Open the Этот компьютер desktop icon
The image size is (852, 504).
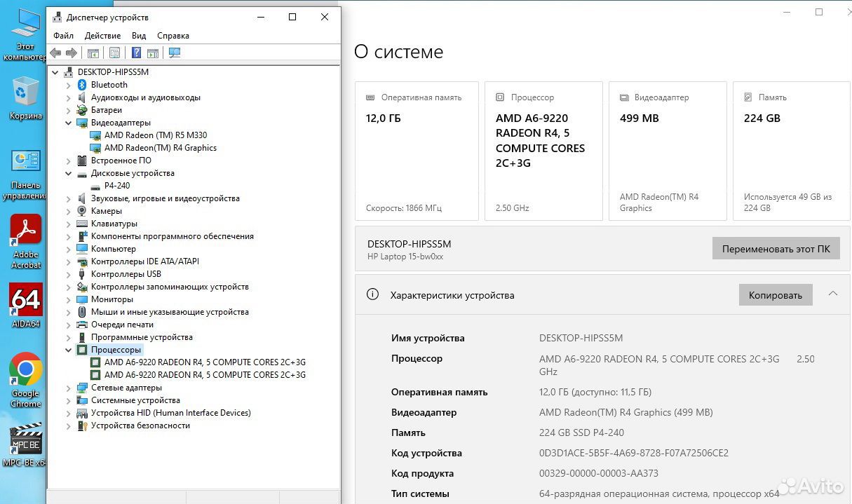point(25,34)
